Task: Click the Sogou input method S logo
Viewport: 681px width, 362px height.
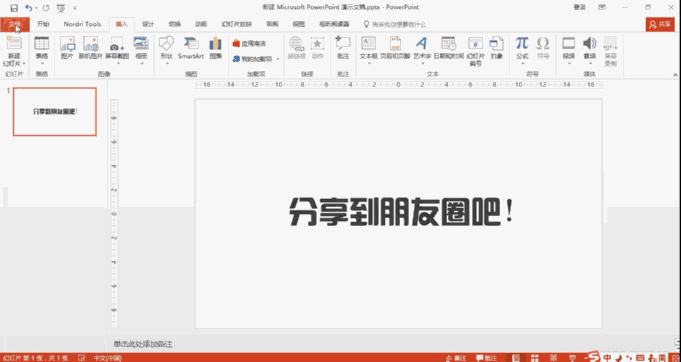Action: tap(595, 357)
